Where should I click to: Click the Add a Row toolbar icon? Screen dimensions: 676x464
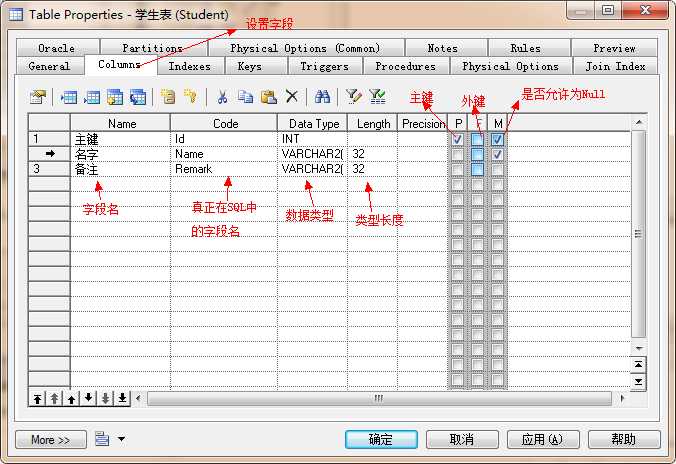pyautogui.click(x=91, y=97)
